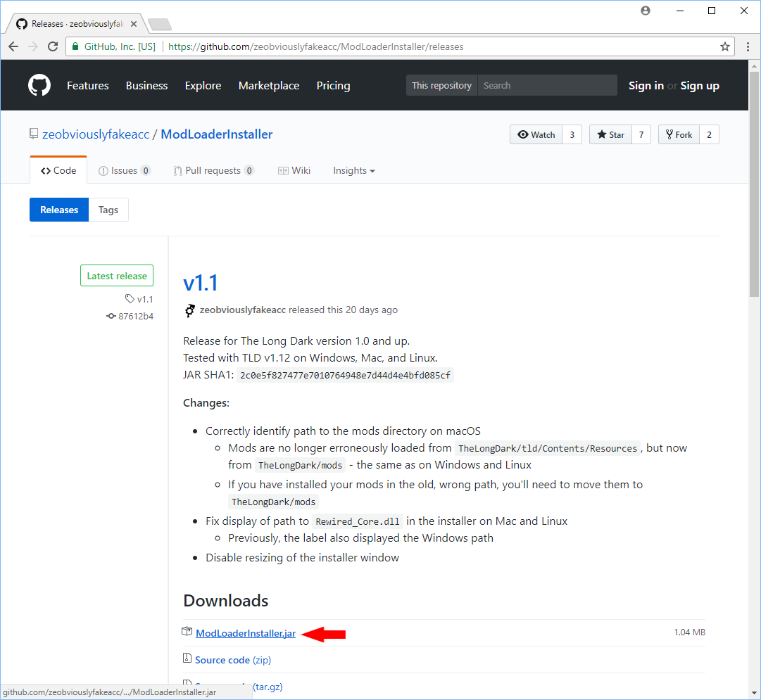The width and height of the screenshot is (761, 700).
Task: Switch to the Issues tab
Action: (x=125, y=170)
